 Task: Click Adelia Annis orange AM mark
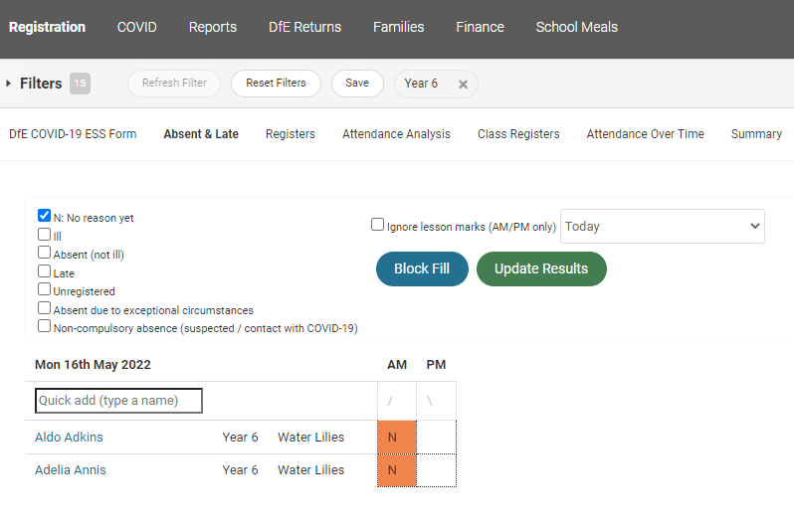pyautogui.click(x=396, y=470)
